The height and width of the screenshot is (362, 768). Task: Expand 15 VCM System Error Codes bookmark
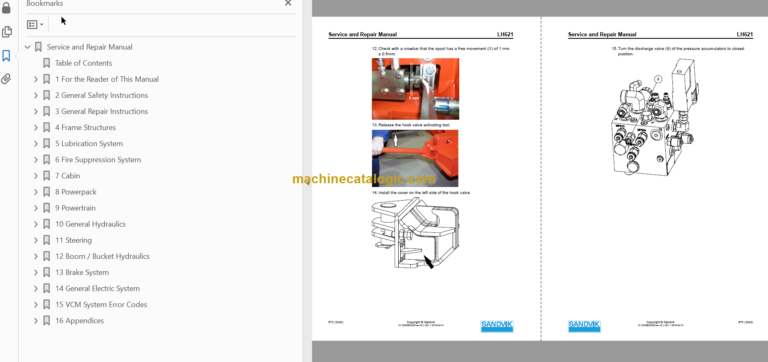(36, 305)
